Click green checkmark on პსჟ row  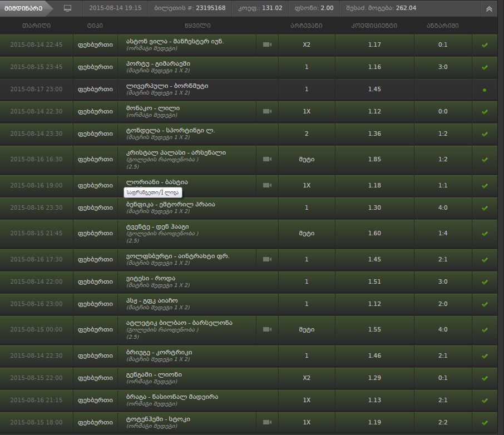pyautogui.click(x=485, y=304)
